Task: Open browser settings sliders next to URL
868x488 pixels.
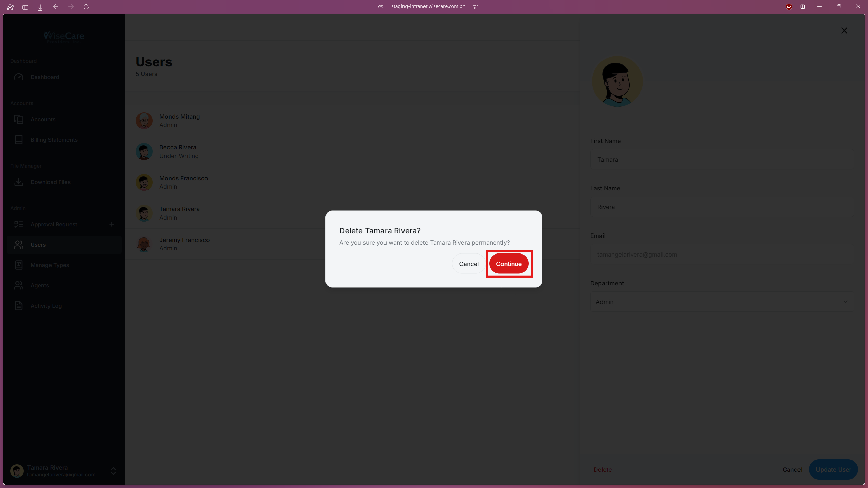Action: click(x=475, y=6)
